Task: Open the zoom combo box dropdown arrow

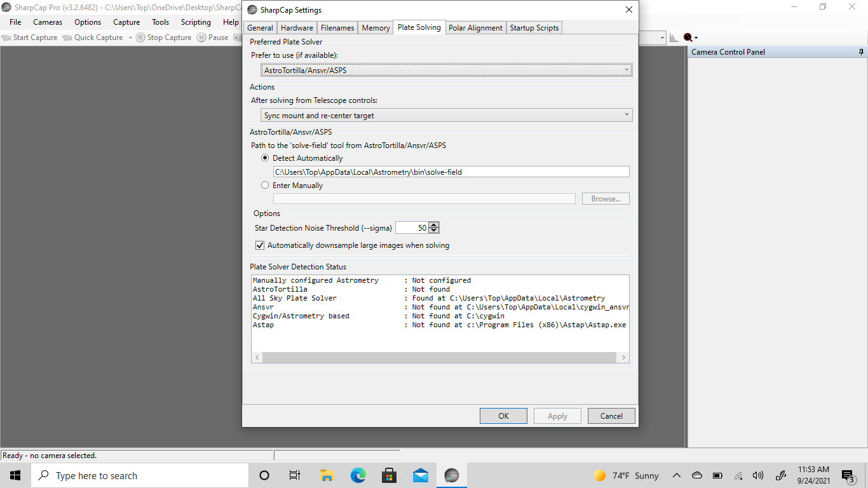Action: (662, 37)
